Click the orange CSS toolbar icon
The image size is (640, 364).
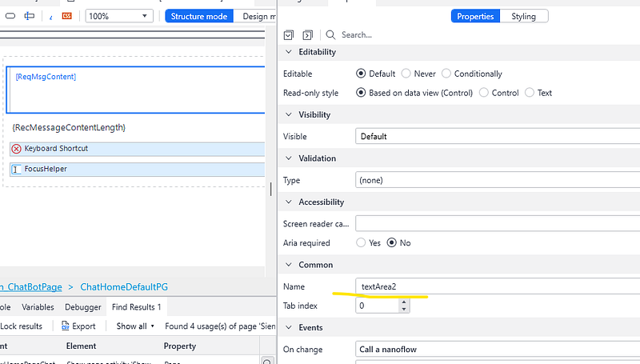[x=67, y=16]
